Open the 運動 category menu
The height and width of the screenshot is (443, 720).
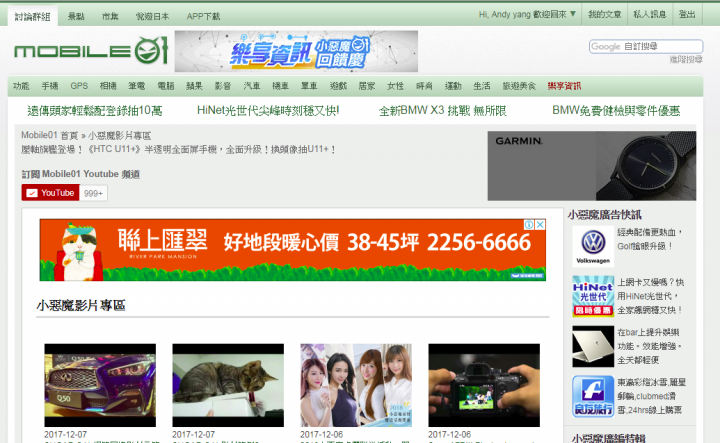tap(453, 86)
